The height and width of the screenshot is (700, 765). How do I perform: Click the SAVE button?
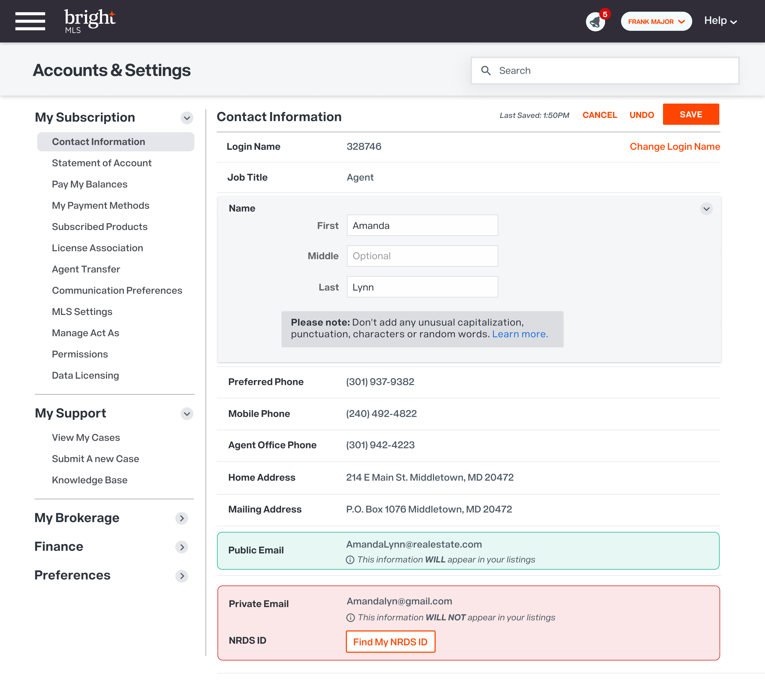pos(691,114)
